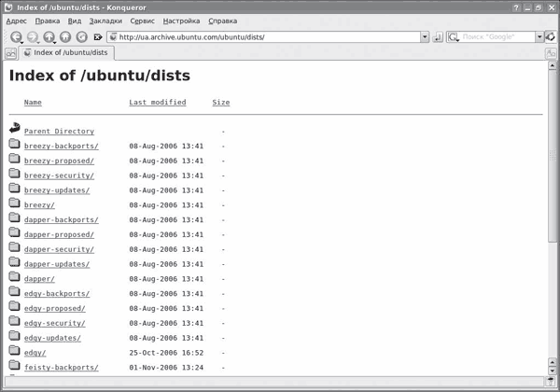
Task: Open the URL history dropdown arrow
Action: click(425, 37)
